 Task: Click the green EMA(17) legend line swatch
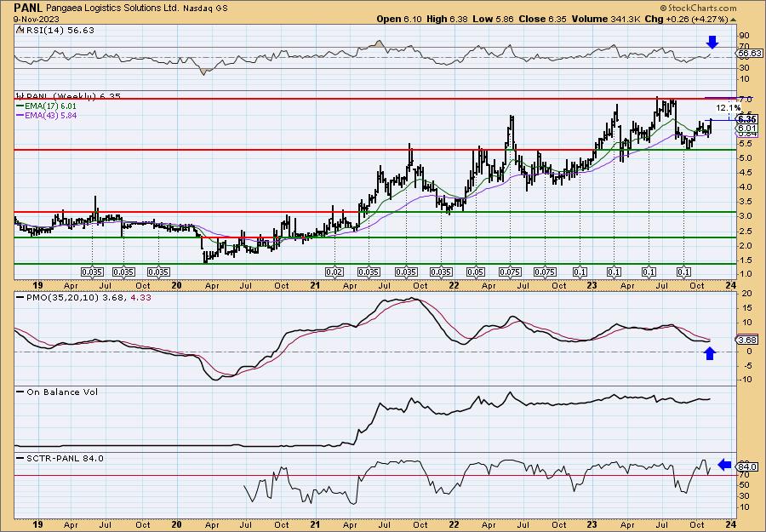20,106
